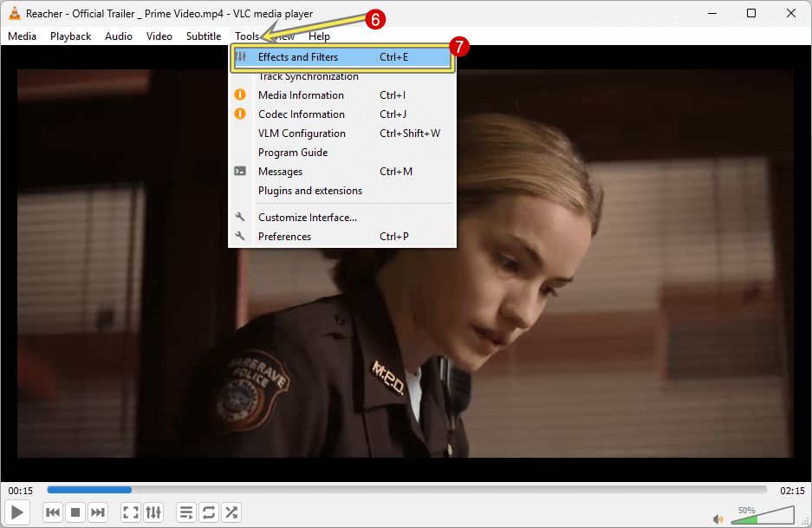The width and height of the screenshot is (812, 528).
Task: Open the Media menu
Action: coord(22,36)
